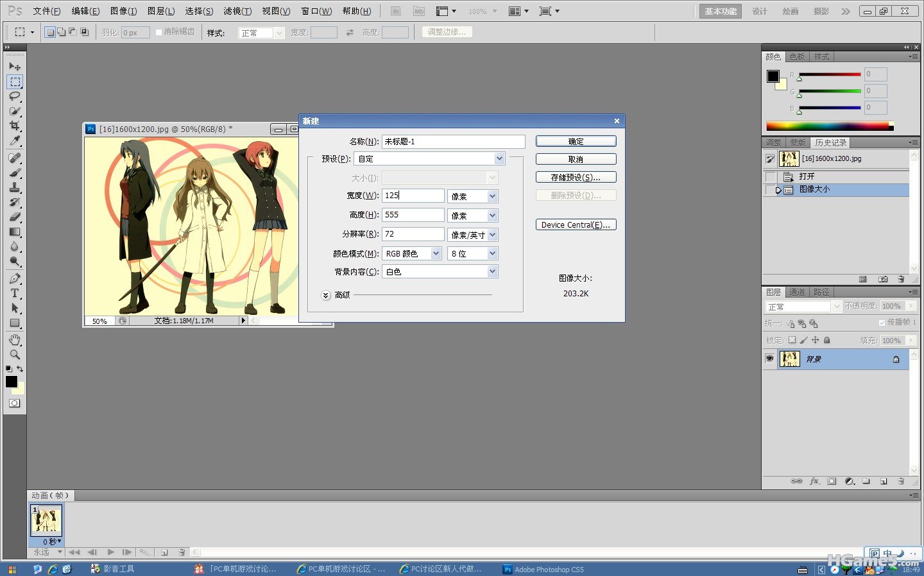Select the Move tool
Image resolution: width=924 pixels, height=576 pixels.
coord(15,66)
